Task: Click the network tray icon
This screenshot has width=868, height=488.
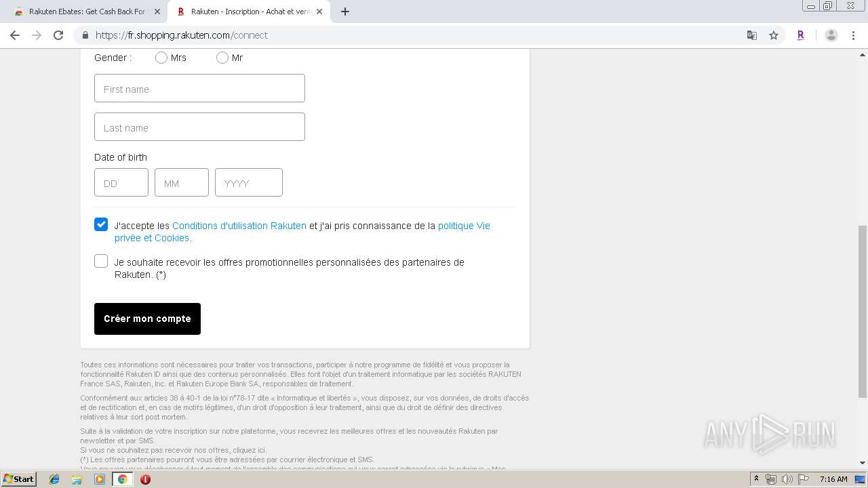Action: (x=771, y=479)
